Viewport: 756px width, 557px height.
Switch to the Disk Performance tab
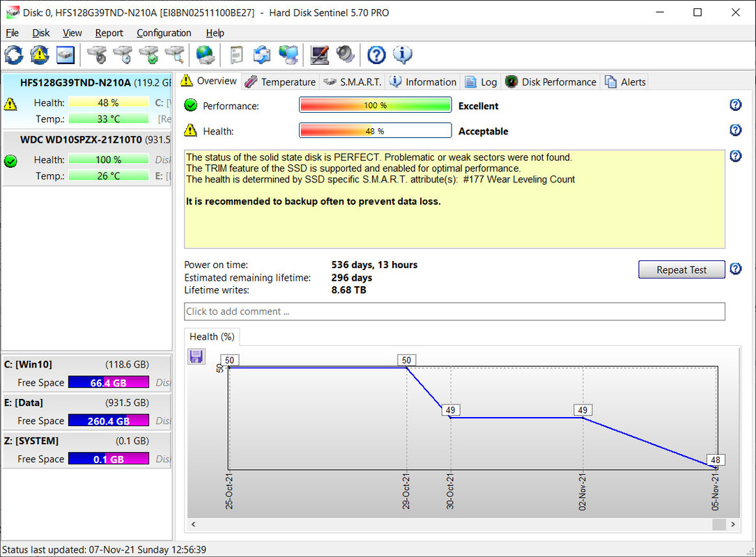[550, 82]
